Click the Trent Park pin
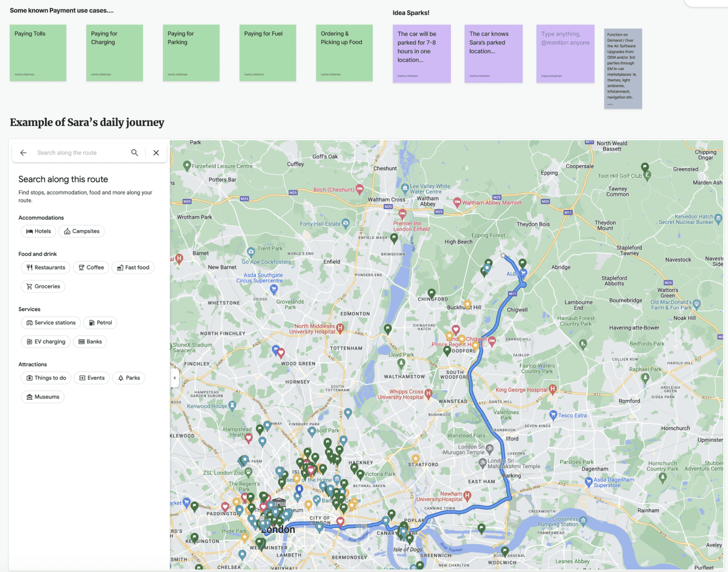728x572 pixels. click(x=251, y=251)
